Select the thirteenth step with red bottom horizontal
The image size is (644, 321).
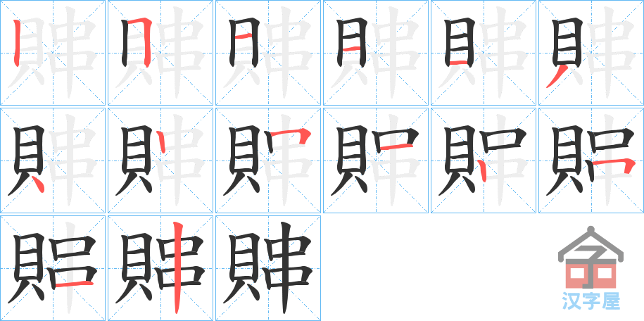pyautogui.click(x=53, y=268)
